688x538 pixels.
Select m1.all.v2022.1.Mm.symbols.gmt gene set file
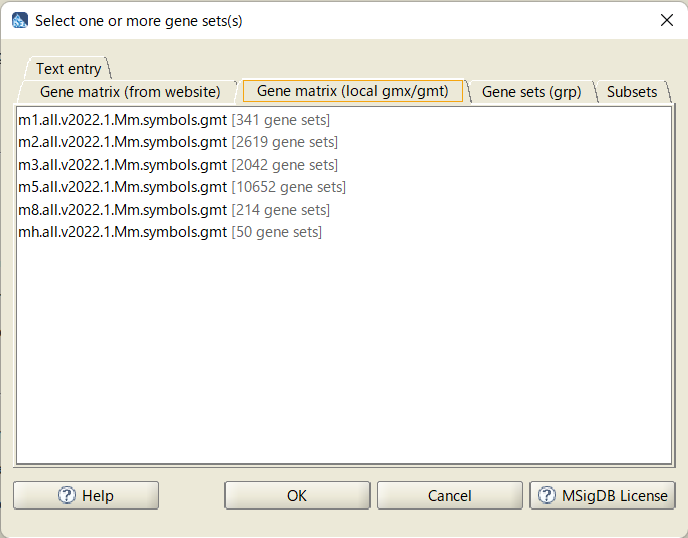pyautogui.click(x=174, y=120)
